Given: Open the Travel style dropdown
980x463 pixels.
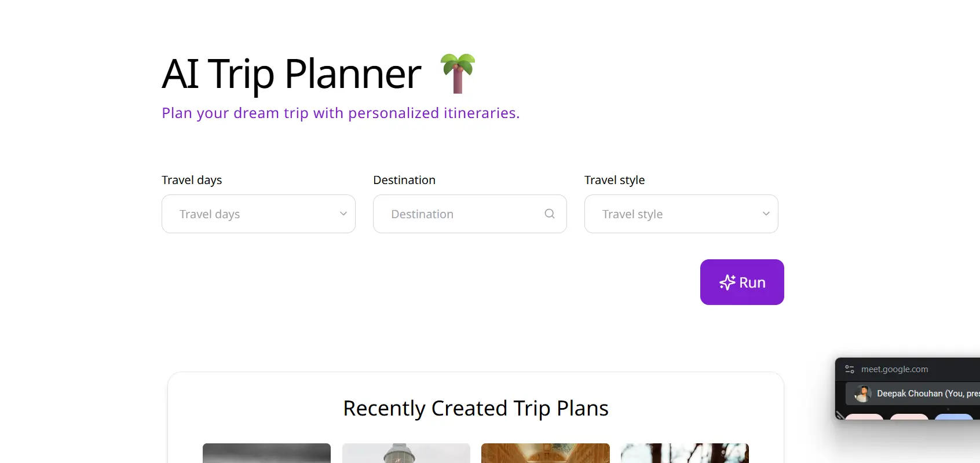Looking at the screenshot, I should point(681,214).
